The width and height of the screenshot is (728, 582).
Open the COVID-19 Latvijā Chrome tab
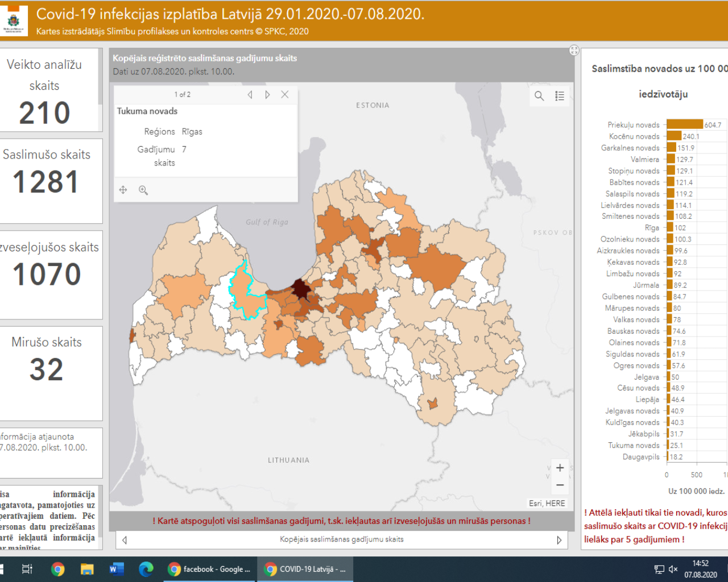click(x=305, y=569)
